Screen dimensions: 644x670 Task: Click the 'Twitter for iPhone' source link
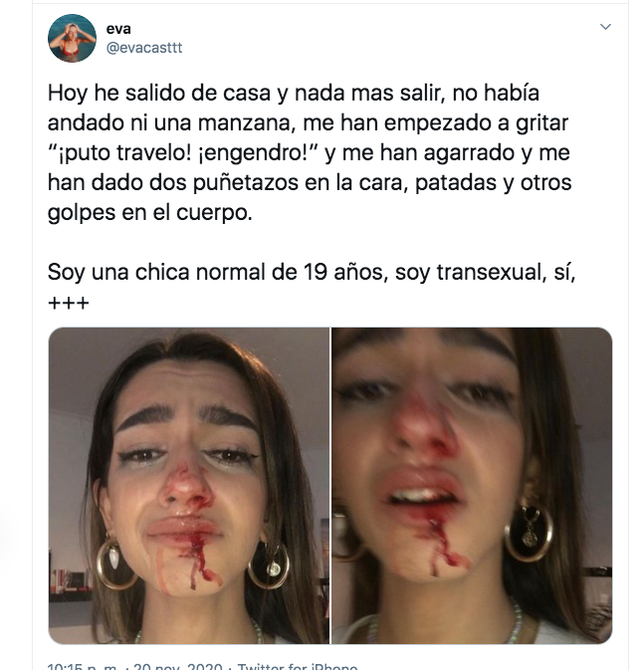(x=298, y=666)
